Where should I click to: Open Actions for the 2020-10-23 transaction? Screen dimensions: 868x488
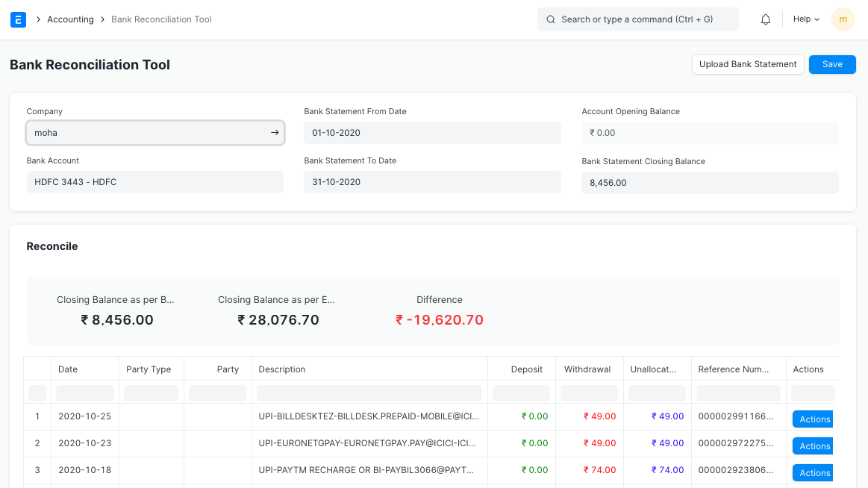click(812, 446)
